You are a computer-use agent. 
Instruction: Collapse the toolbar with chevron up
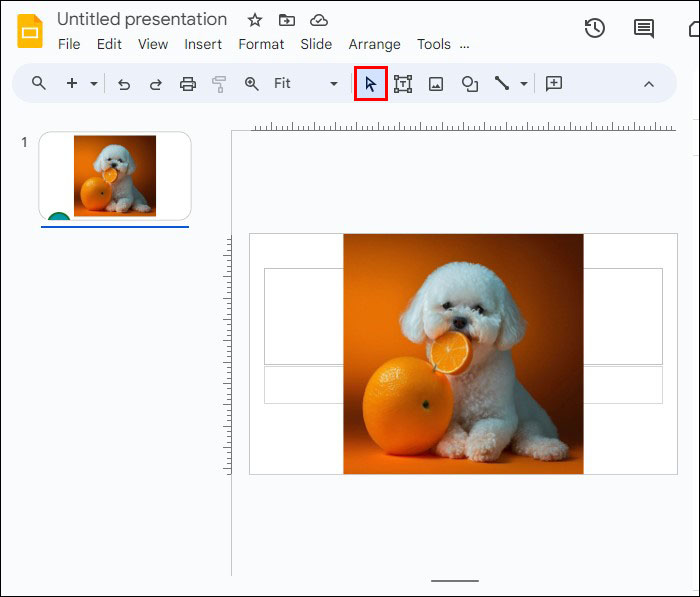648,84
